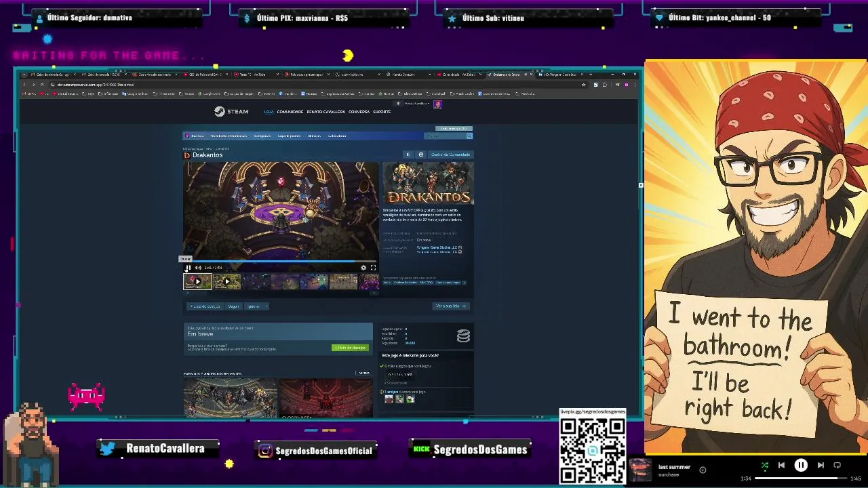Open the trailer video settings gear
The width and height of the screenshot is (868, 488).
coord(363,267)
